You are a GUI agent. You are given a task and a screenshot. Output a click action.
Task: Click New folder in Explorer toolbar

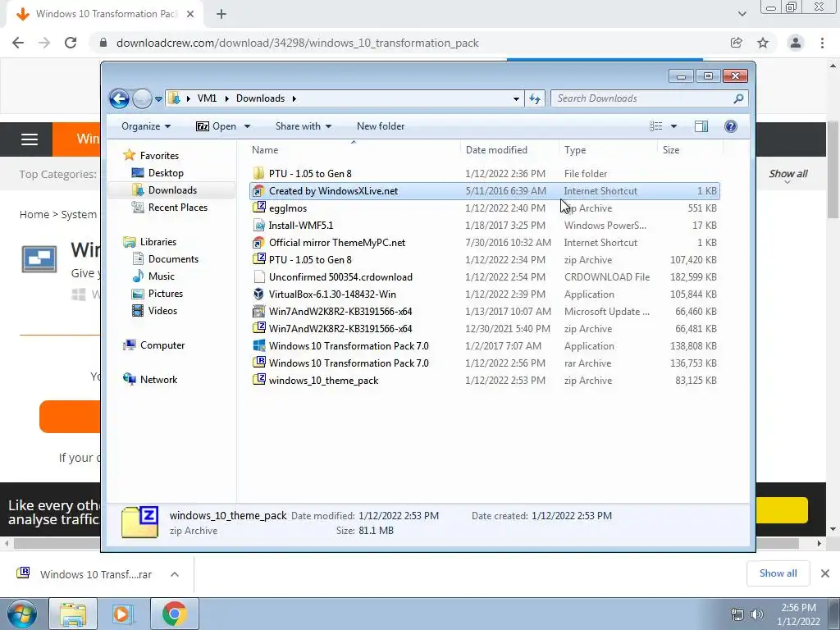coord(381,126)
